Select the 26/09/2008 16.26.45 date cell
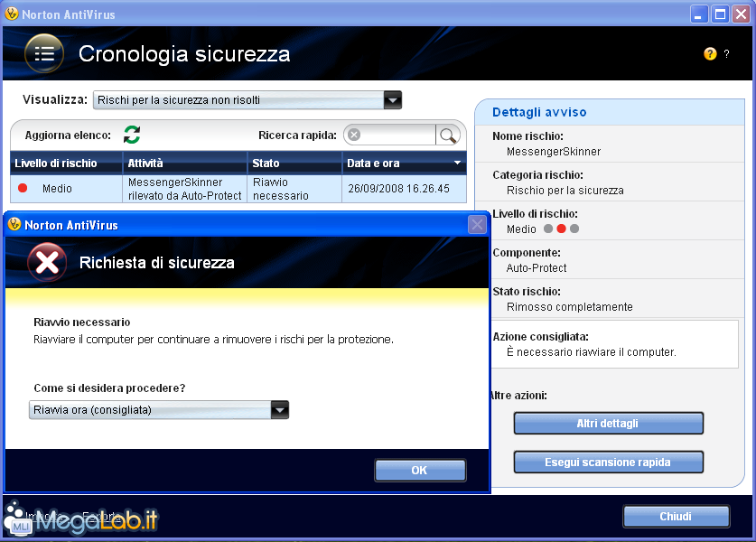The height and width of the screenshot is (542, 756). click(x=404, y=189)
